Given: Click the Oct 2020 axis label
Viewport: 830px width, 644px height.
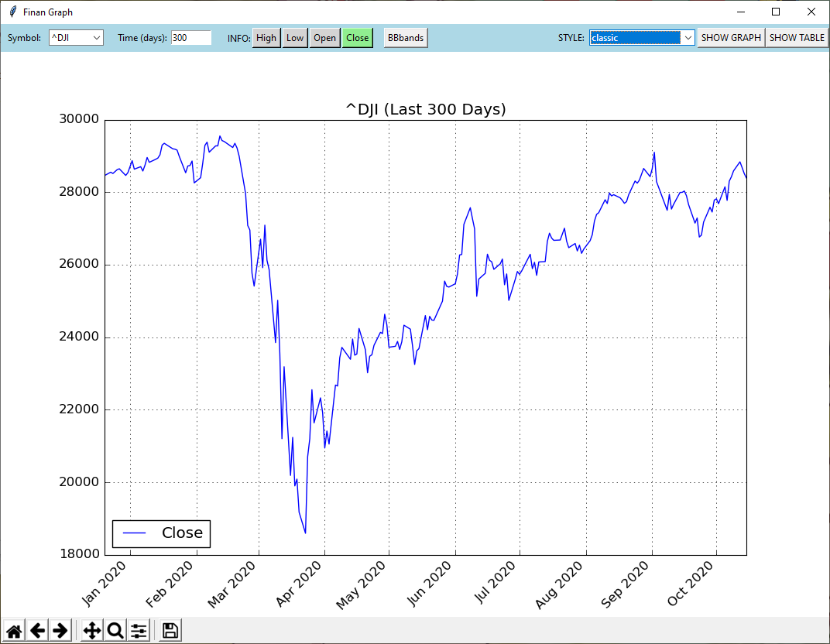Looking at the screenshot, I should [x=691, y=584].
